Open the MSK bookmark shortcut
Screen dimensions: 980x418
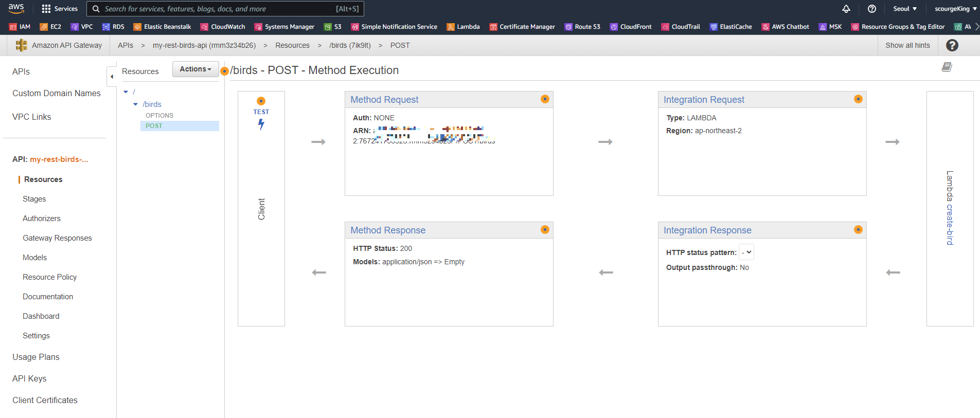click(830, 27)
